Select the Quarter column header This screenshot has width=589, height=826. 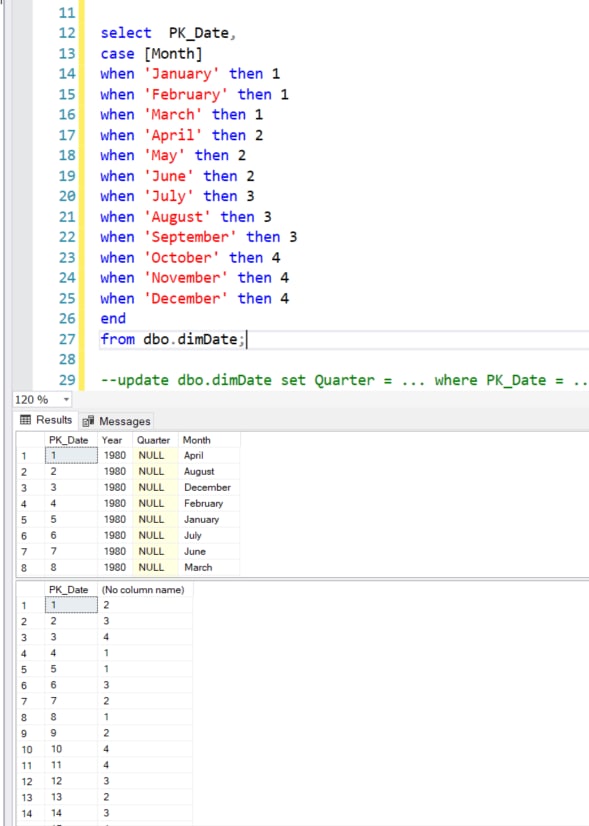(155, 440)
